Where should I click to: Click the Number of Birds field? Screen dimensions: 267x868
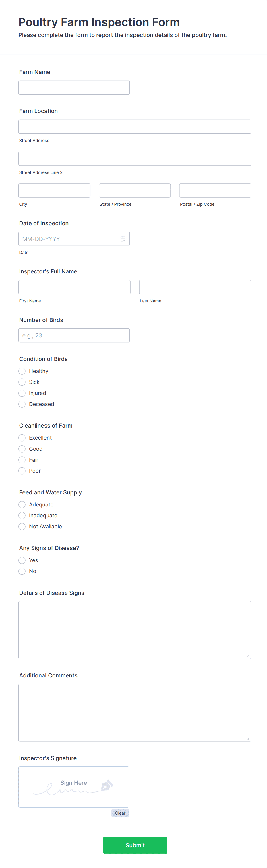pyautogui.click(x=74, y=335)
